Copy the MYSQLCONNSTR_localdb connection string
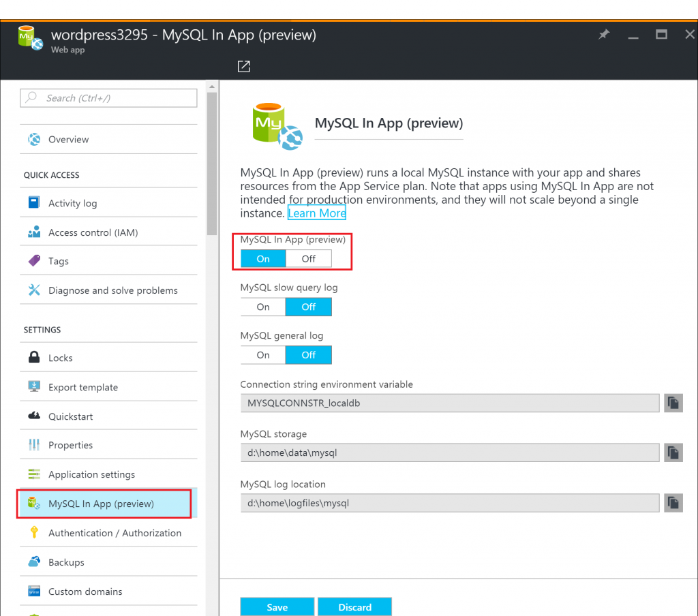698x616 pixels. tap(673, 403)
